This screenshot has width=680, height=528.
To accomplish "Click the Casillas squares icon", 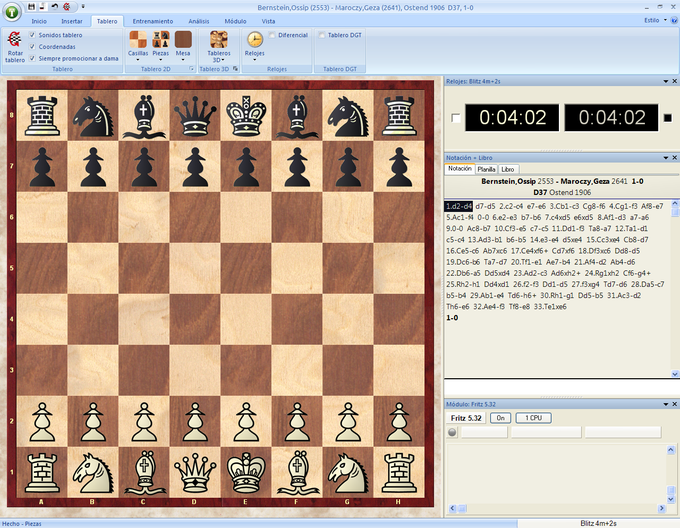I will [x=138, y=39].
